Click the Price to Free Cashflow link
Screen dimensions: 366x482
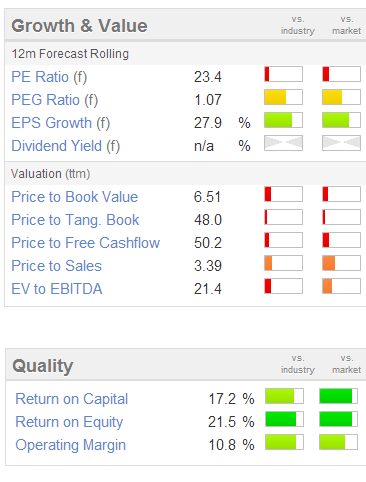86,243
